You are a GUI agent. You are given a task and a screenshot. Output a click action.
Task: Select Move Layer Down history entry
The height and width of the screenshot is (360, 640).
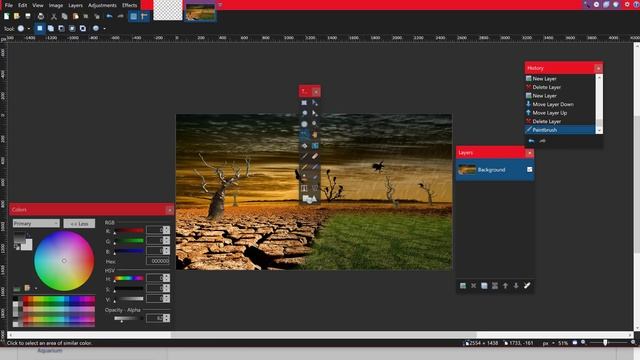553,104
